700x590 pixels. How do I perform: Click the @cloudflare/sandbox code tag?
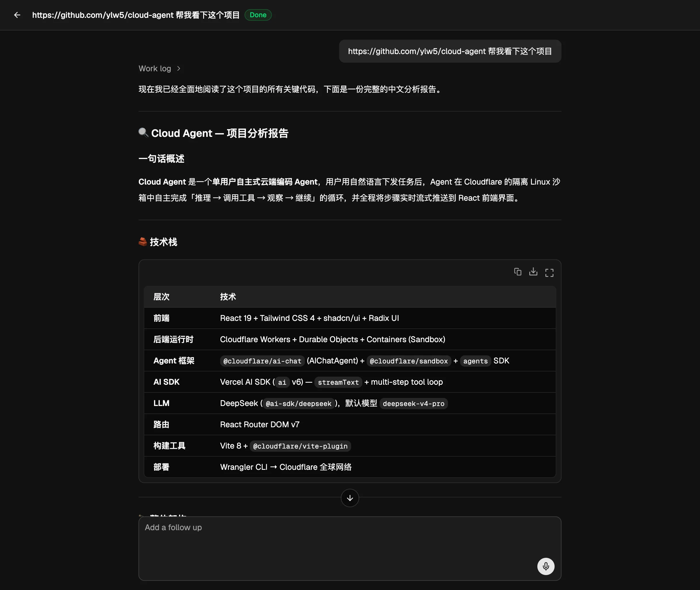409,361
